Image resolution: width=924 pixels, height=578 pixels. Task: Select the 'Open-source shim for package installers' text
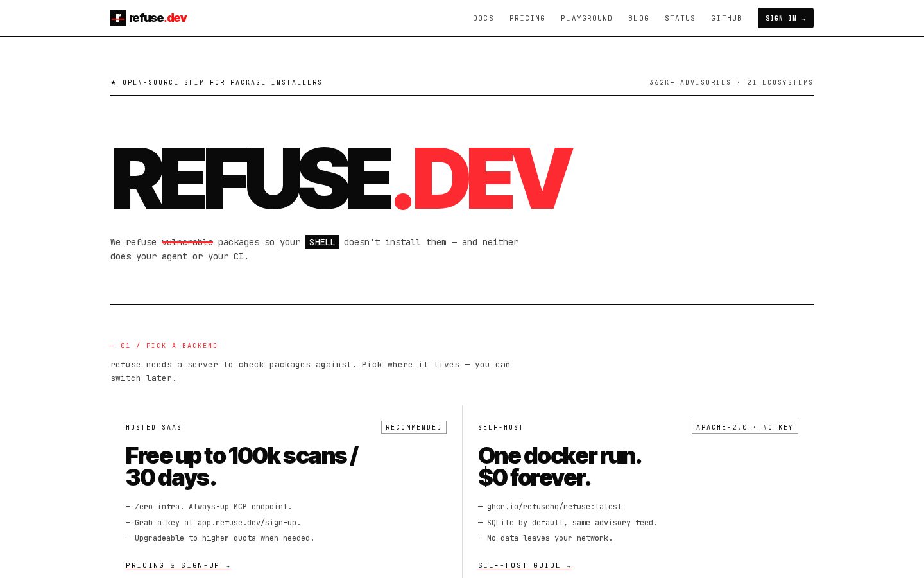pos(222,82)
